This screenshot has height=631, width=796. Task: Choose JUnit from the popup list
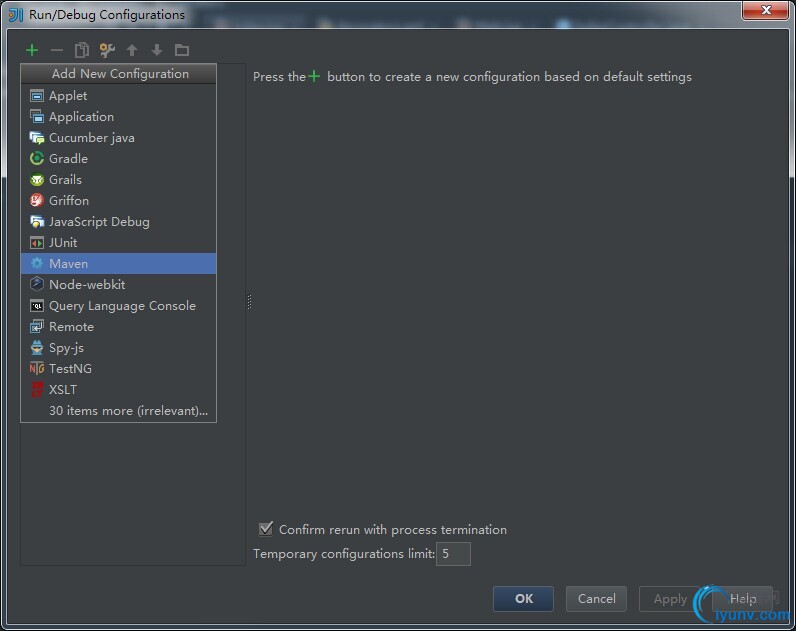click(x=119, y=243)
